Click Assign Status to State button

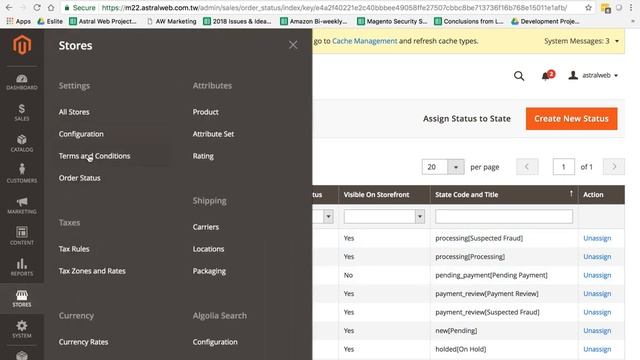[x=467, y=119]
